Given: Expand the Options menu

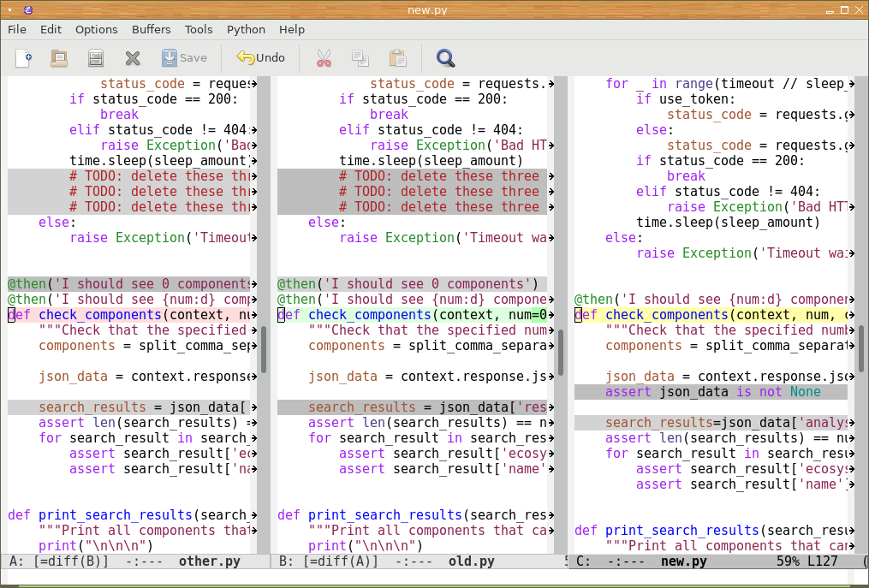Looking at the screenshot, I should click(96, 29).
